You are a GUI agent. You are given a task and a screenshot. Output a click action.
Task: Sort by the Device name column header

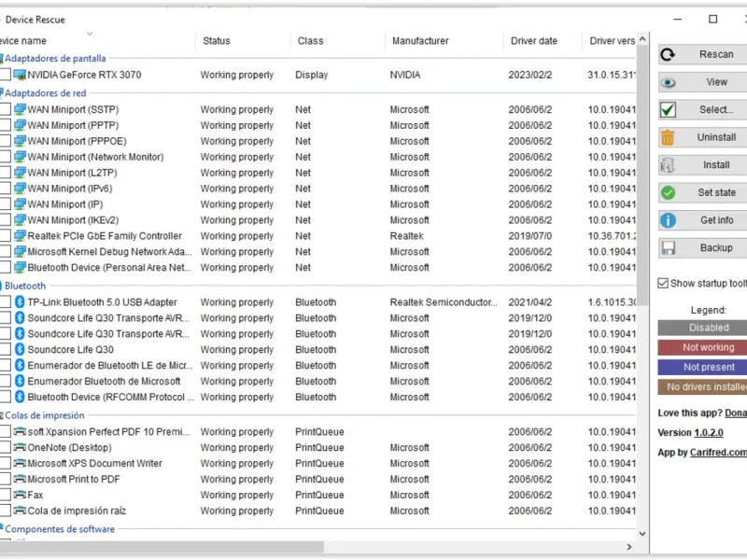tap(97, 41)
